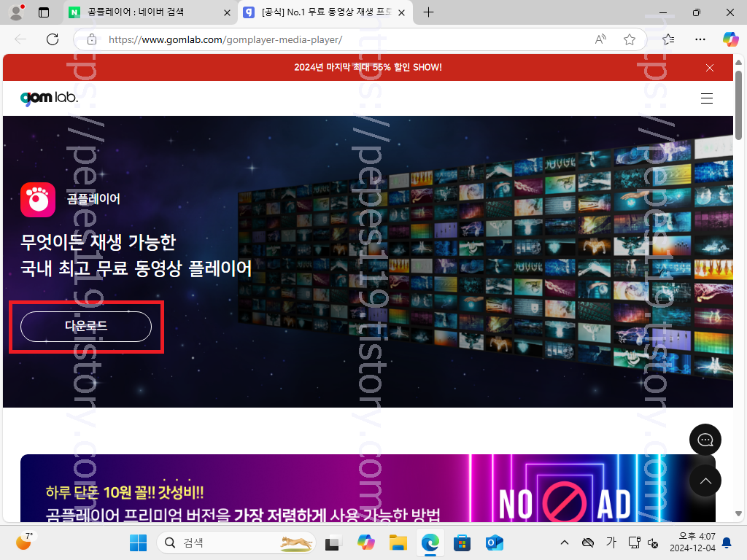Open the favorites list icon
This screenshot has width=747, height=560.
668,39
